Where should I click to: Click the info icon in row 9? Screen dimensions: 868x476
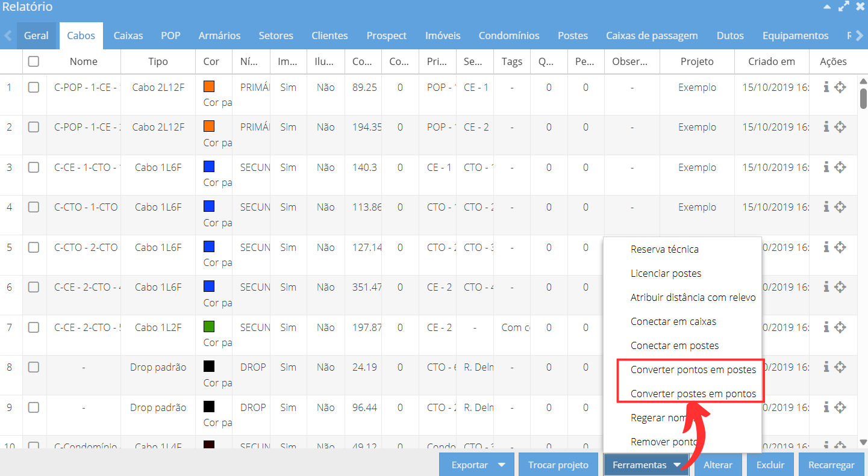tap(826, 407)
